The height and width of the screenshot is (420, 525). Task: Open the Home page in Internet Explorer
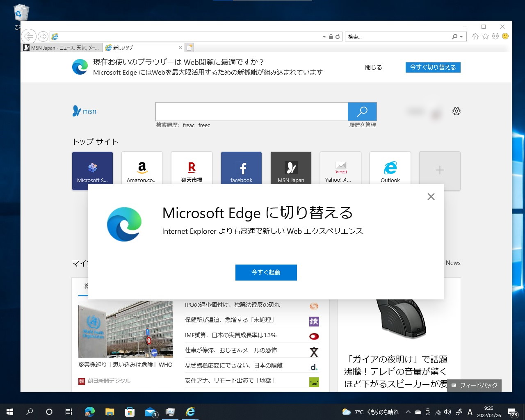(x=475, y=37)
